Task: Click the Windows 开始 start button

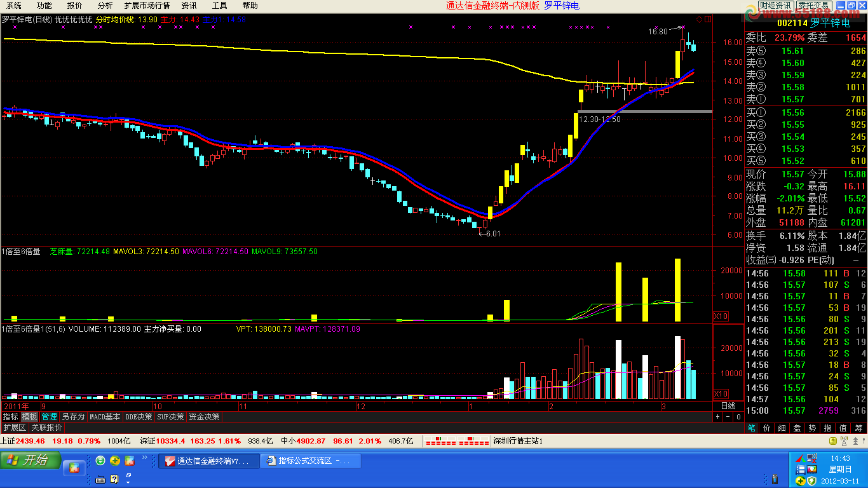Action: click(x=31, y=460)
